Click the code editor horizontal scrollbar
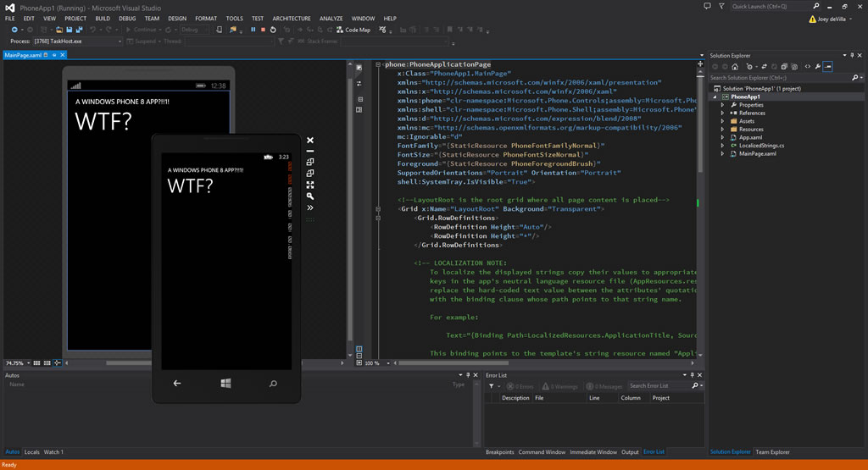This screenshot has height=470, width=868. pos(453,363)
